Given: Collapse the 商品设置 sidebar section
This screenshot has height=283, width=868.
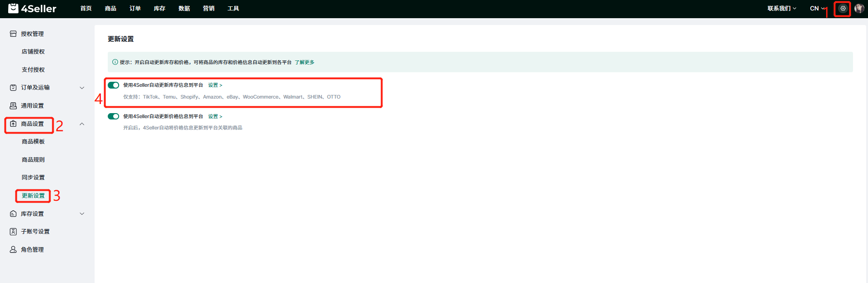Looking at the screenshot, I should point(82,124).
